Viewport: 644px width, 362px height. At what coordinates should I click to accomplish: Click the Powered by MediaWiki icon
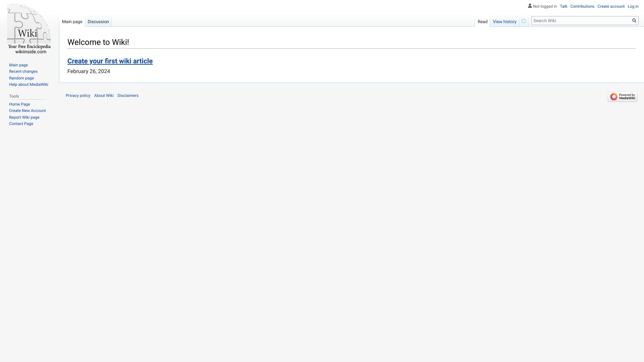pos(622,96)
